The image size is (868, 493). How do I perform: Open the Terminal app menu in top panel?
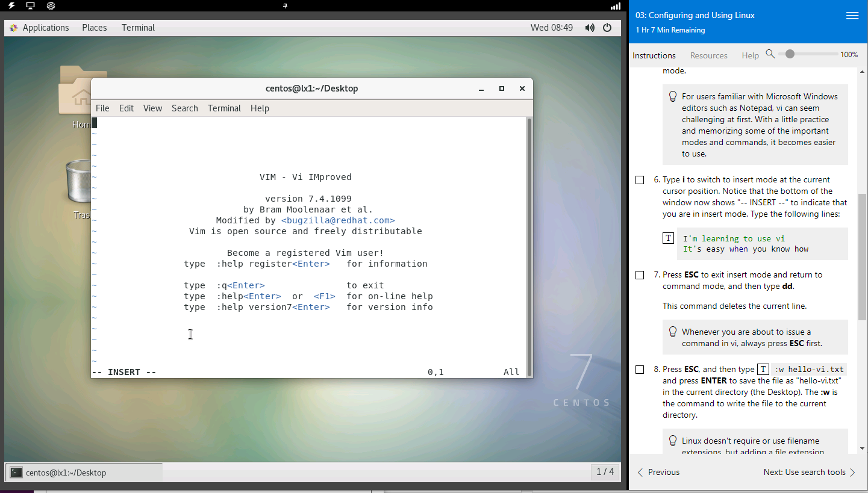pyautogui.click(x=138, y=28)
